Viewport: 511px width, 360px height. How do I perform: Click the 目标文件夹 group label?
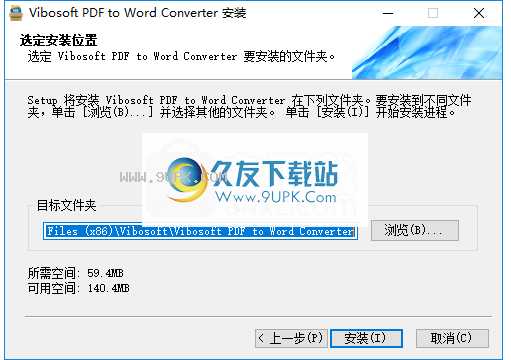point(66,205)
